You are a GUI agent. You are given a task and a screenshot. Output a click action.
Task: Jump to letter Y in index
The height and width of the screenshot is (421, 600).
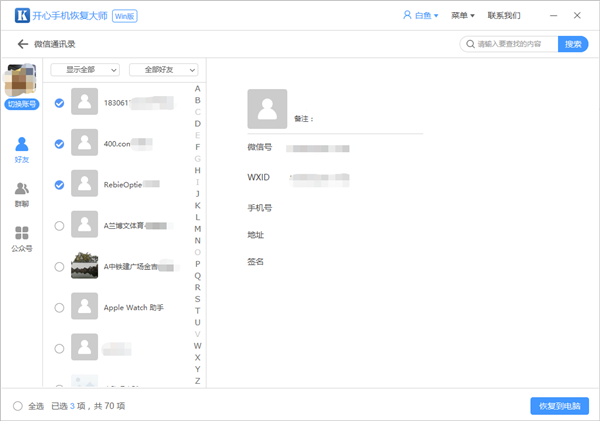(x=197, y=369)
